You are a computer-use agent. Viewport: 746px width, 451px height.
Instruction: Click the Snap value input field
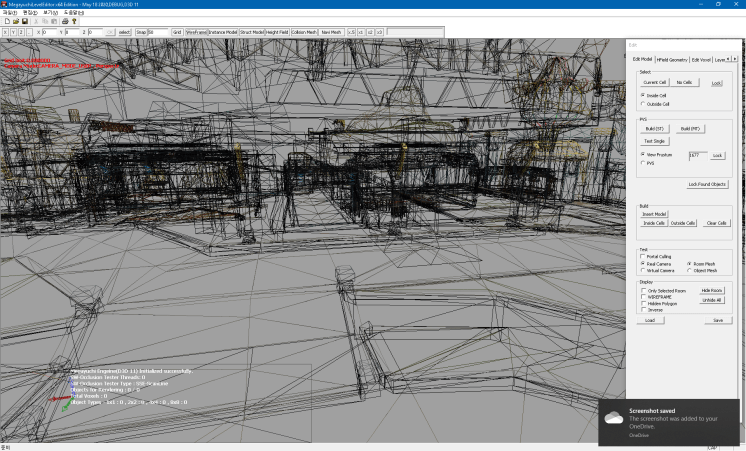click(158, 32)
